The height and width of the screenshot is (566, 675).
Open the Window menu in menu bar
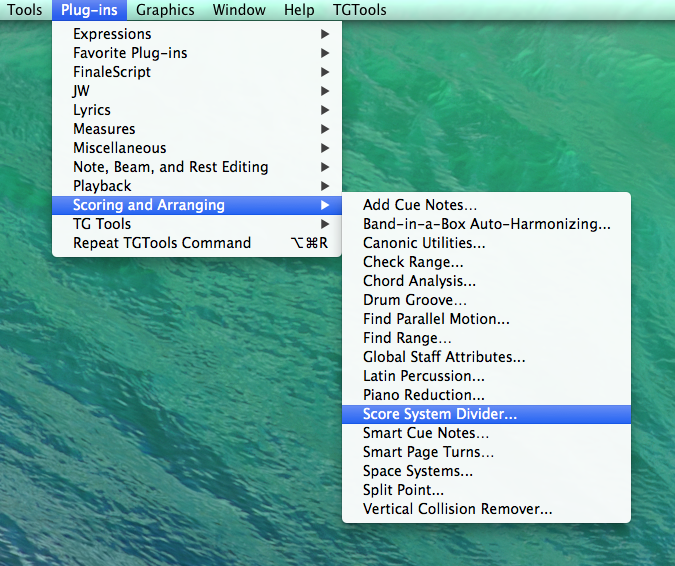click(x=239, y=10)
